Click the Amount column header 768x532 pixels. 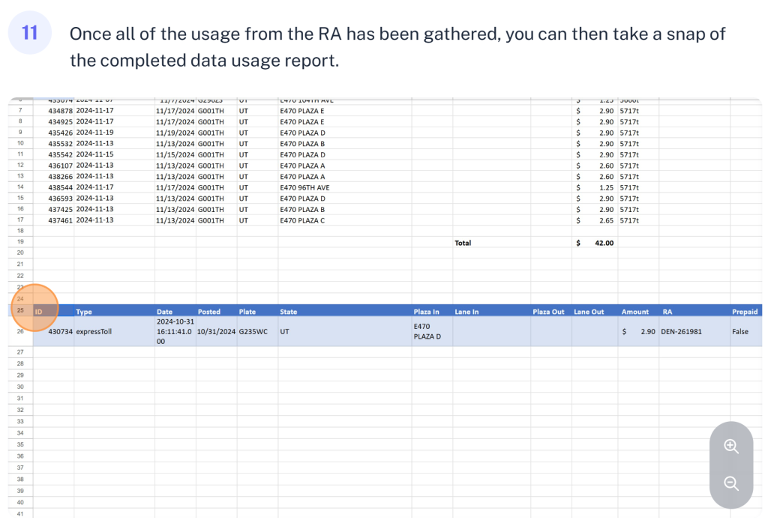coord(634,312)
